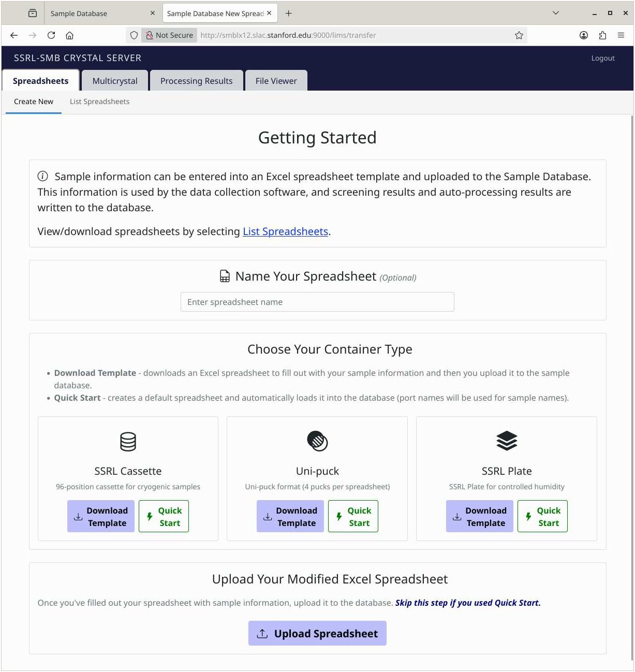Expand the list all tabs chevron
The width and height of the screenshot is (635, 672).
(556, 13)
